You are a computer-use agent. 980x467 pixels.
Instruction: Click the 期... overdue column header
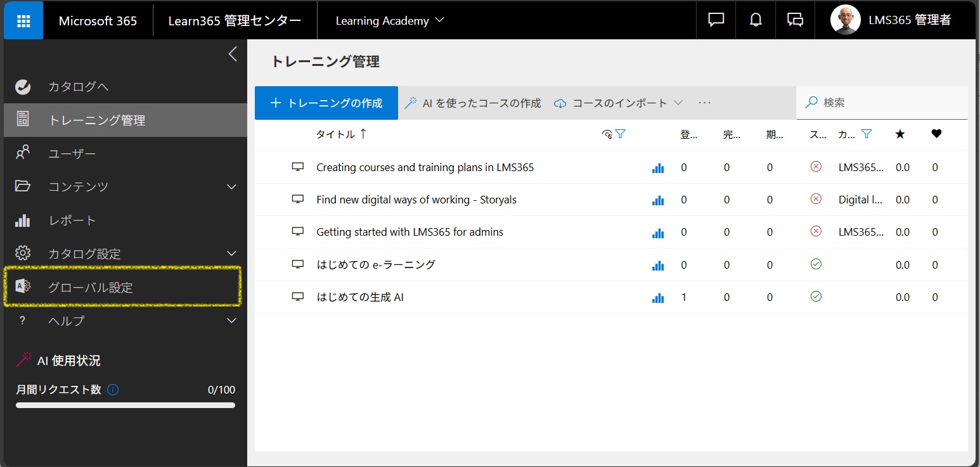point(775,134)
